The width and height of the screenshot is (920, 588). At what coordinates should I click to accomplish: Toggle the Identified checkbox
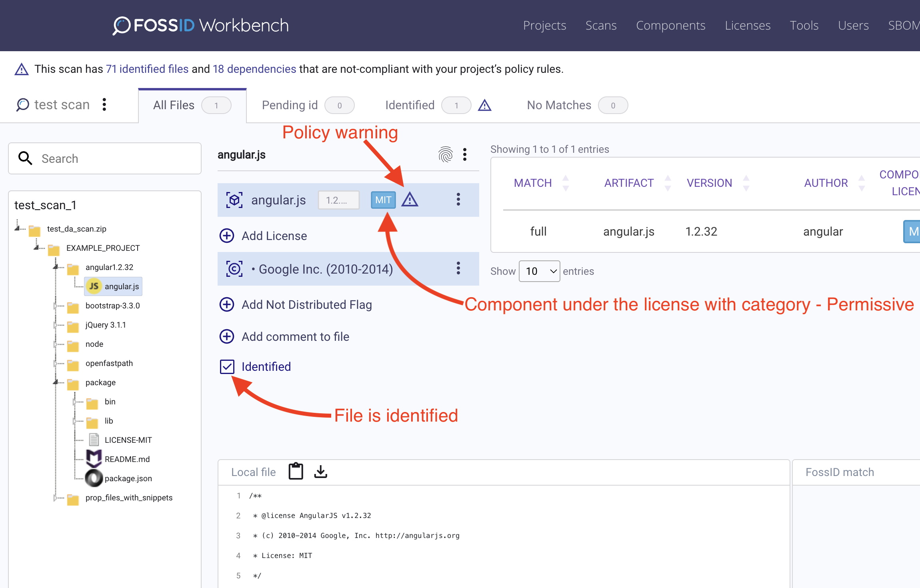[227, 366]
